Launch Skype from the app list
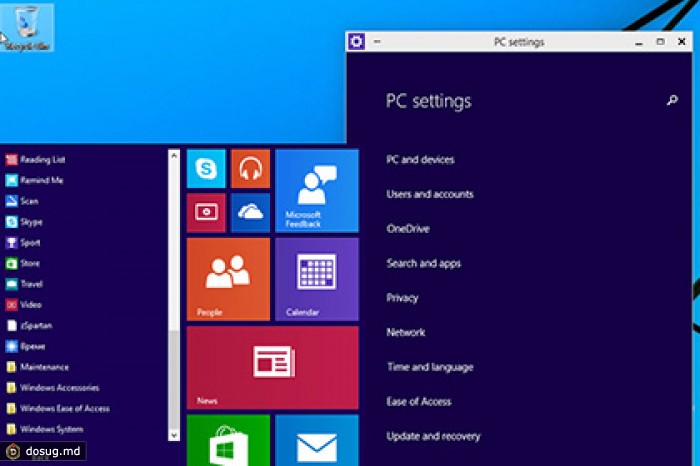Viewport: 700px width, 466px height. click(24, 222)
